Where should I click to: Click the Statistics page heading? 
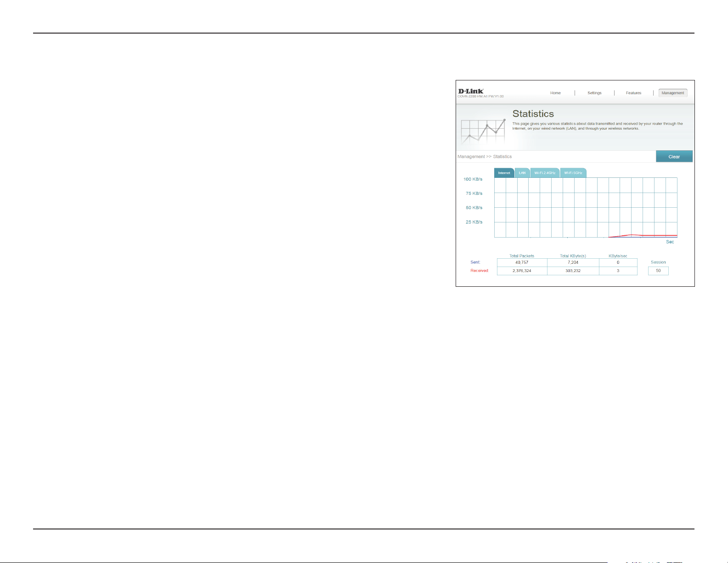click(x=533, y=114)
